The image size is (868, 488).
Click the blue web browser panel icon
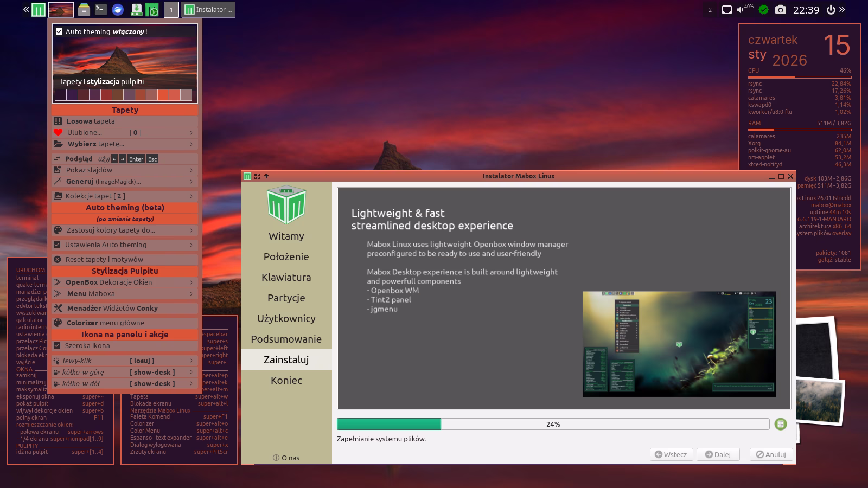tap(117, 9)
